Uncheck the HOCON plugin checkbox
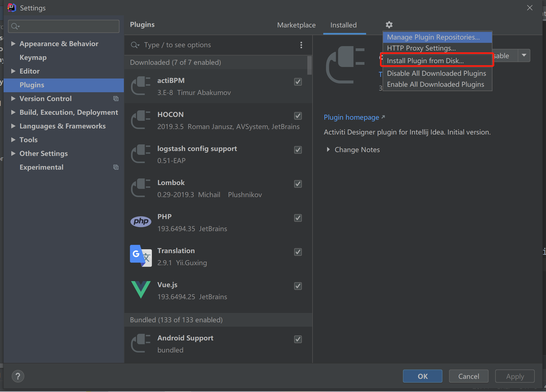This screenshot has height=392, width=546. (298, 116)
